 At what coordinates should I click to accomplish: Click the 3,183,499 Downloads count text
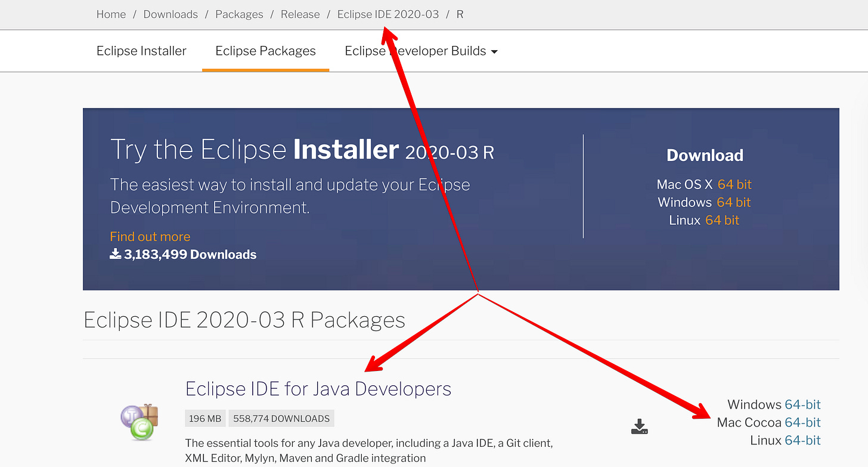(190, 254)
